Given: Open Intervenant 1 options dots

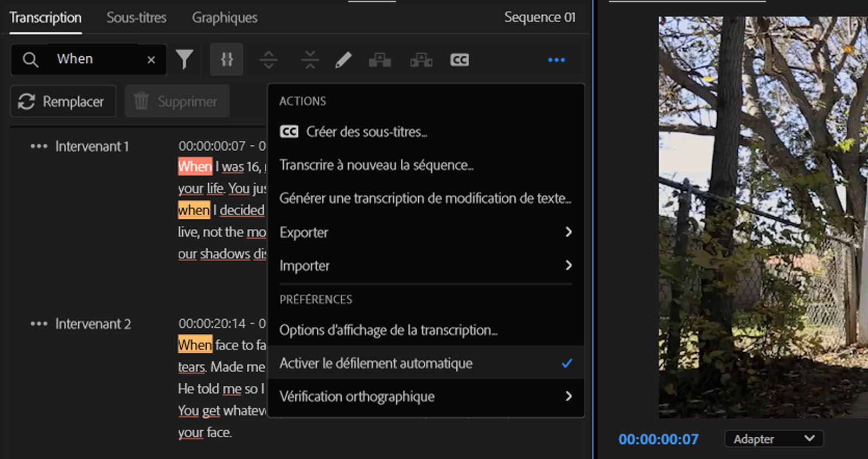Looking at the screenshot, I should (39, 146).
